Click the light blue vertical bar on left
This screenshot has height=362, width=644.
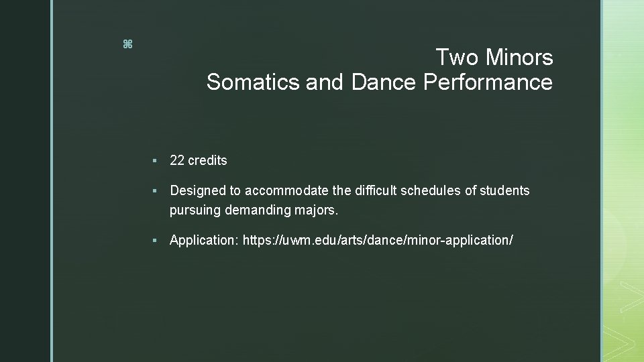click(52, 181)
